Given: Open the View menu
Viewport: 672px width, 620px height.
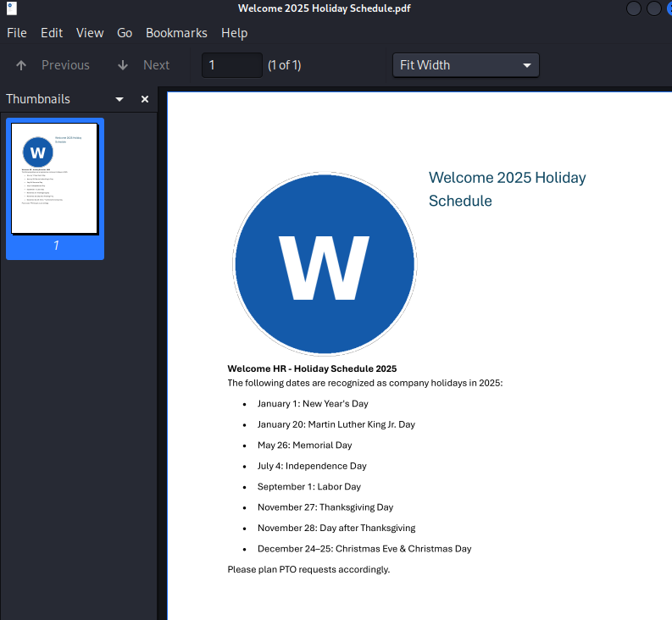Looking at the screenshot, I should tap(90, 33).
